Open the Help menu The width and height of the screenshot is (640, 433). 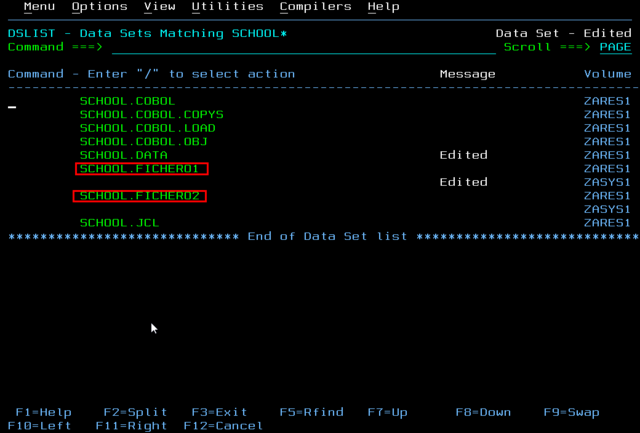[x=383, y=7]
